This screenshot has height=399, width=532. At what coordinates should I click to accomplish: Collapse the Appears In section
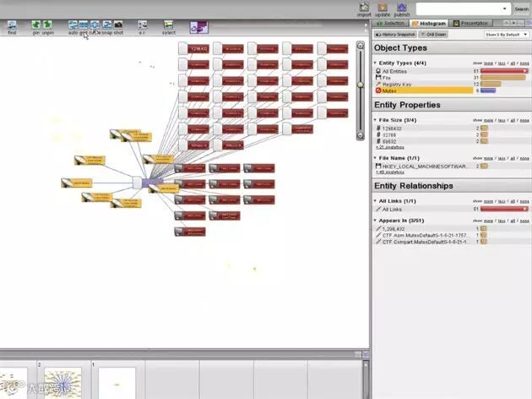(375, 221)
